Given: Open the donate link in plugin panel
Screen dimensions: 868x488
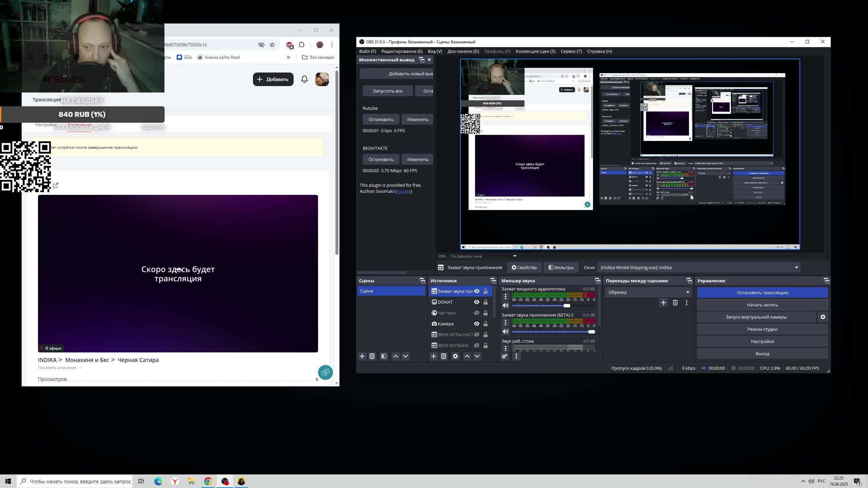Looking at the screenshot, I should click(403, 191).
